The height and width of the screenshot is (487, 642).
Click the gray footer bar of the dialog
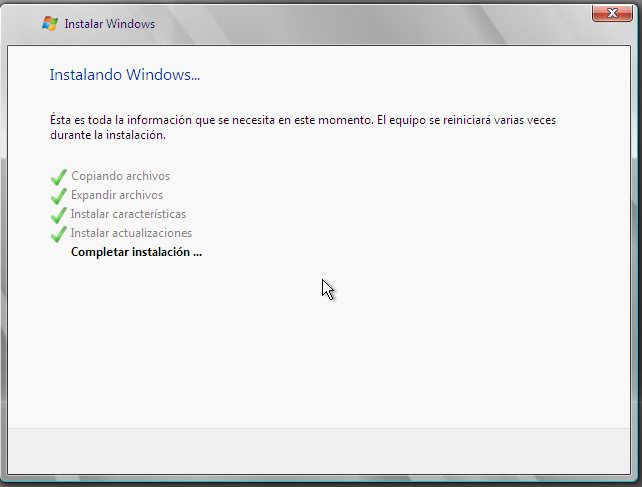[x=320, y=449]
